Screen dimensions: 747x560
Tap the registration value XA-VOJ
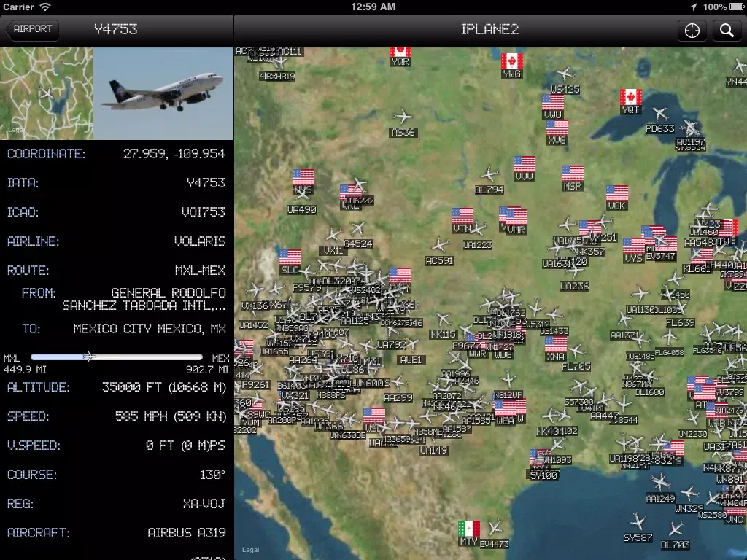pyautogui.click(x=204, y=504)
